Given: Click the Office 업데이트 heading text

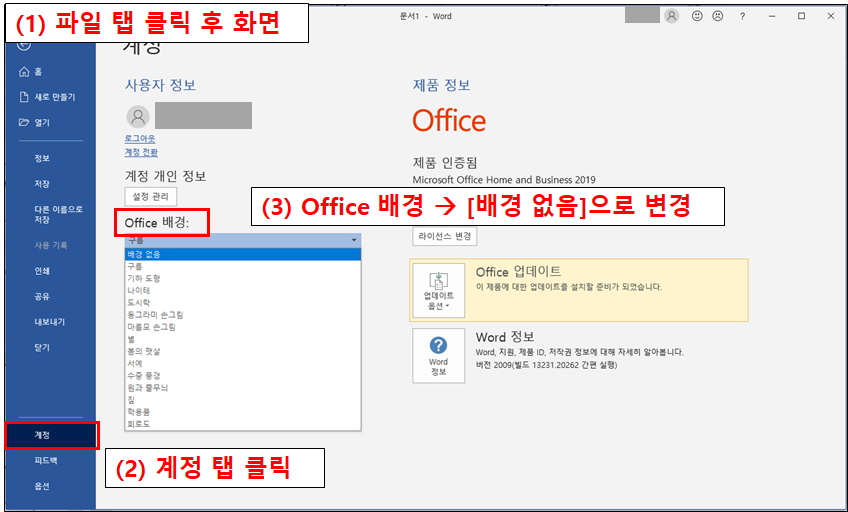Looking at the screenshot, I should 519,272.
